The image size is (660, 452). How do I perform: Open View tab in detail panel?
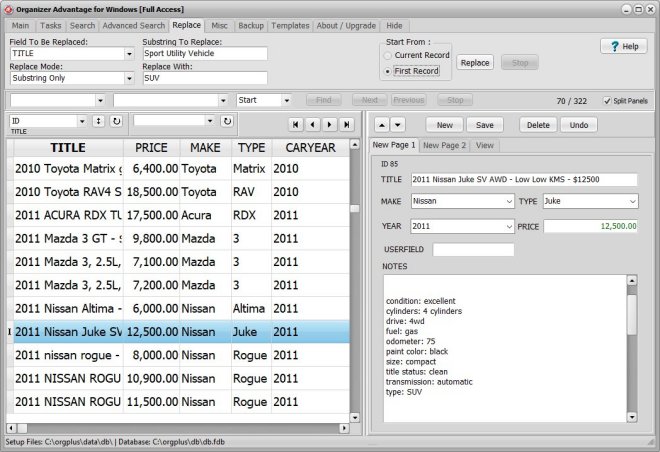point(484,145)
